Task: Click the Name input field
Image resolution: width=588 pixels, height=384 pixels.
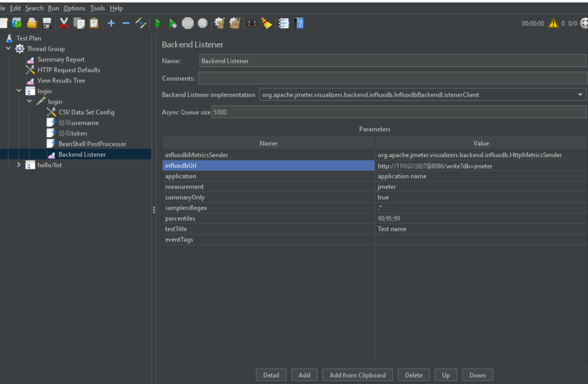Action: coord(393,61)
